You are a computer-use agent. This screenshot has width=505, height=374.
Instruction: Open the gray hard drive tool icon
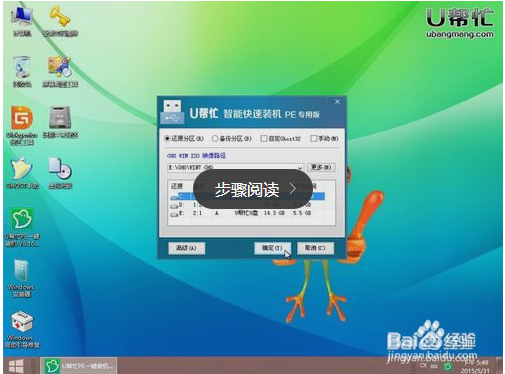tap(60, 122)
